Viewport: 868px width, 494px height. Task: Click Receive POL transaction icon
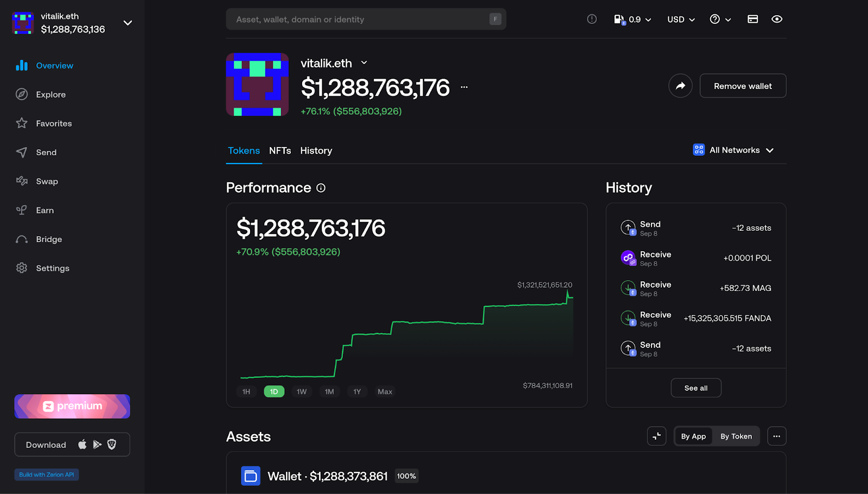628,258
